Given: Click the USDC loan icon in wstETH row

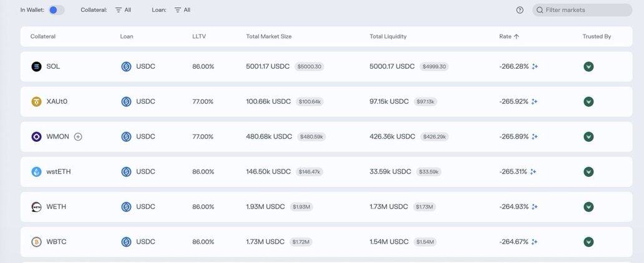Looking at the screenshot, I should tap(126, 172).
